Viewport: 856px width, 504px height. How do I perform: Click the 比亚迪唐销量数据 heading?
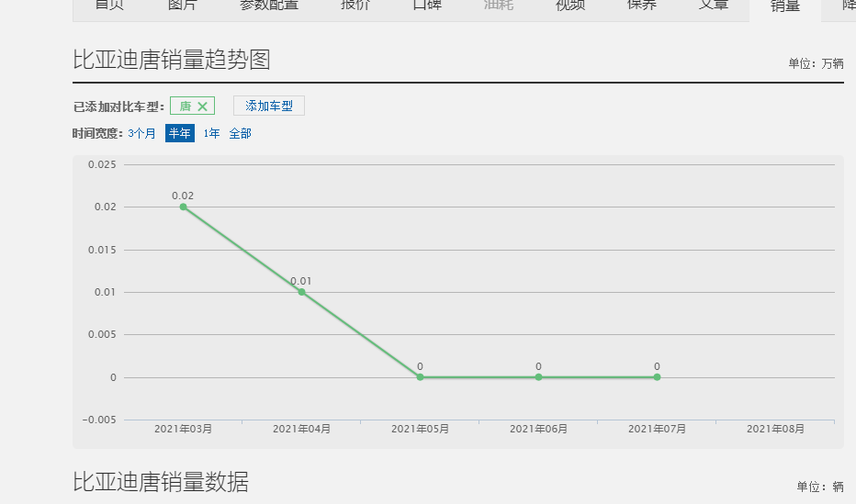(161, 482)
